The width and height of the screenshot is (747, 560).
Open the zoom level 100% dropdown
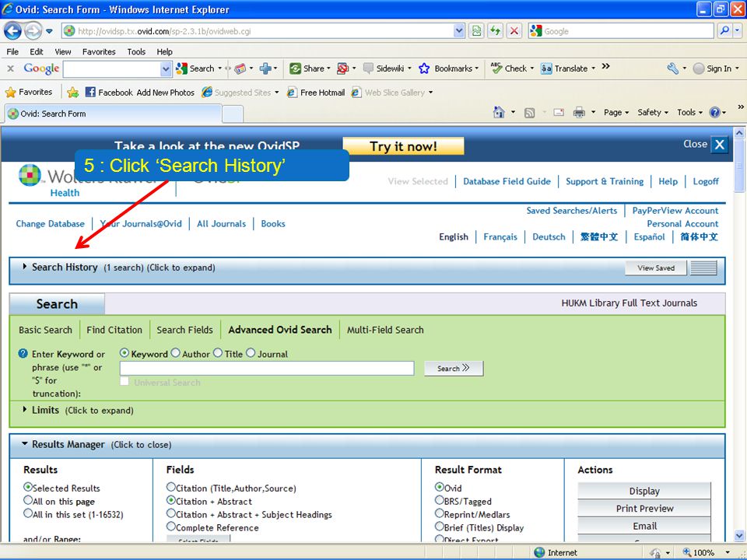728,552
